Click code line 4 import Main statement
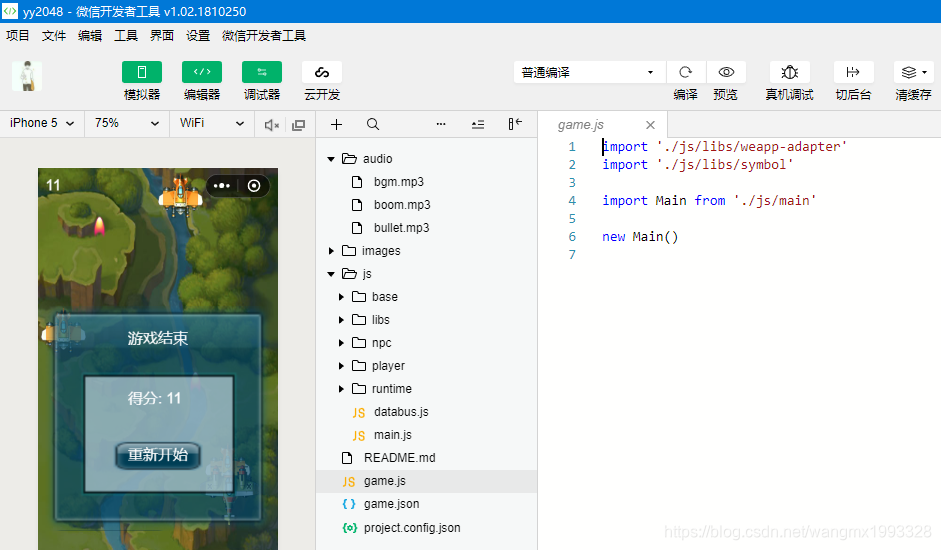The image size is (941, 550). [709, 201]
